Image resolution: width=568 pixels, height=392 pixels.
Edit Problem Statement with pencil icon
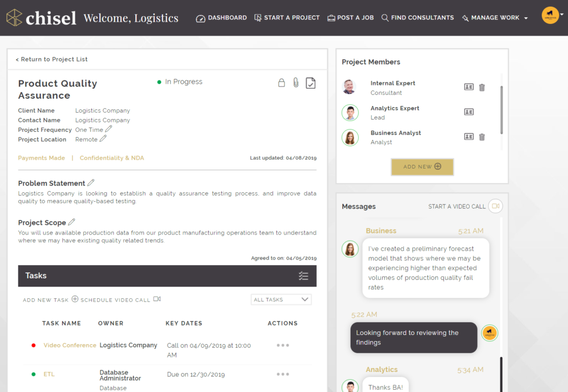91,183
